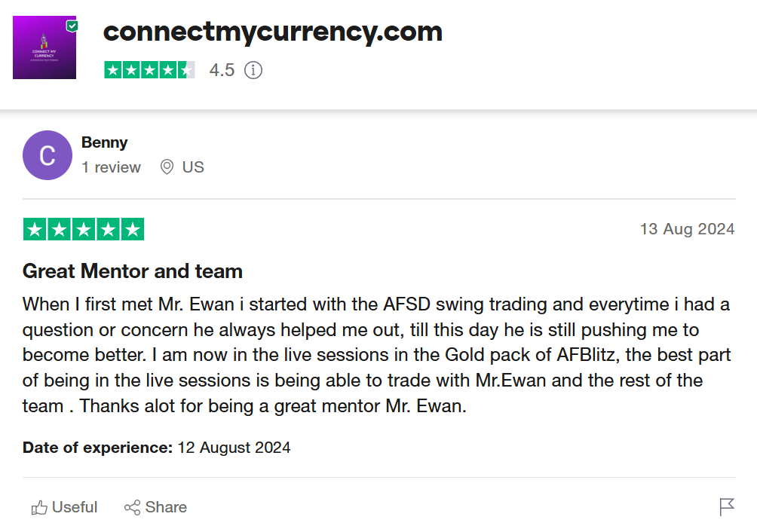The image size is (757, 532).
Task: Click the header TrustScore star rating
Action: 149,70
